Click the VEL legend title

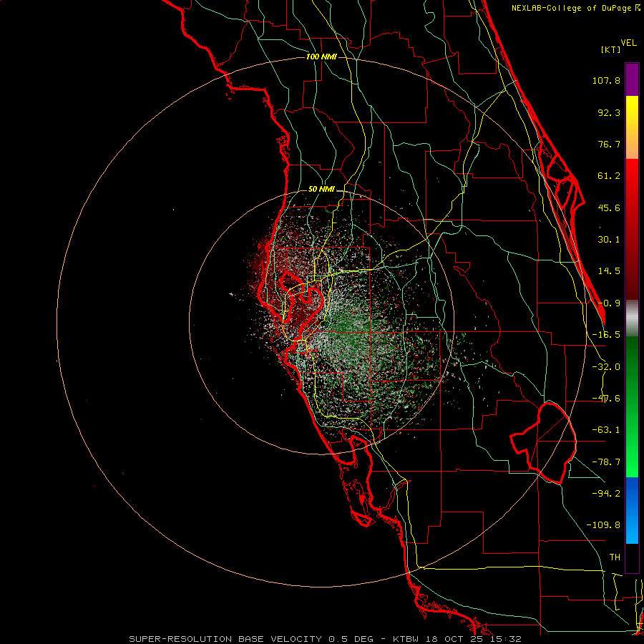[x=629, y=43]
